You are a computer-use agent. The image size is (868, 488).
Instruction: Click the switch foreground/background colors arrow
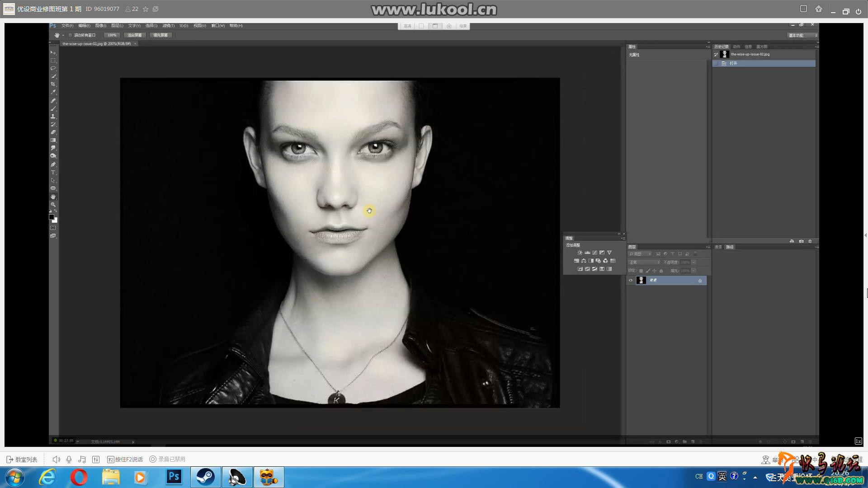point(56,211)
